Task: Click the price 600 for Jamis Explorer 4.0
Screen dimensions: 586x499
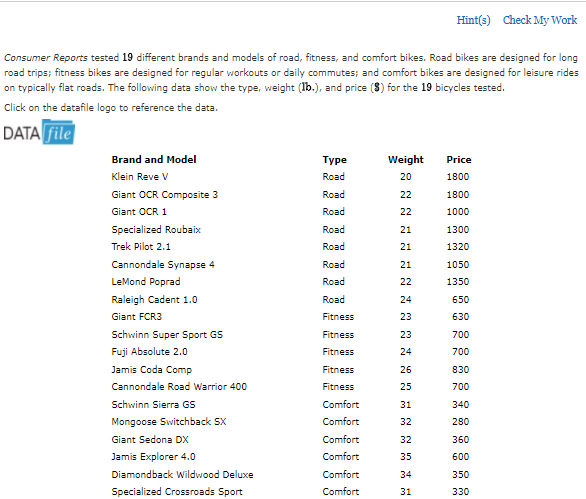Action: [x=460, y=457]
